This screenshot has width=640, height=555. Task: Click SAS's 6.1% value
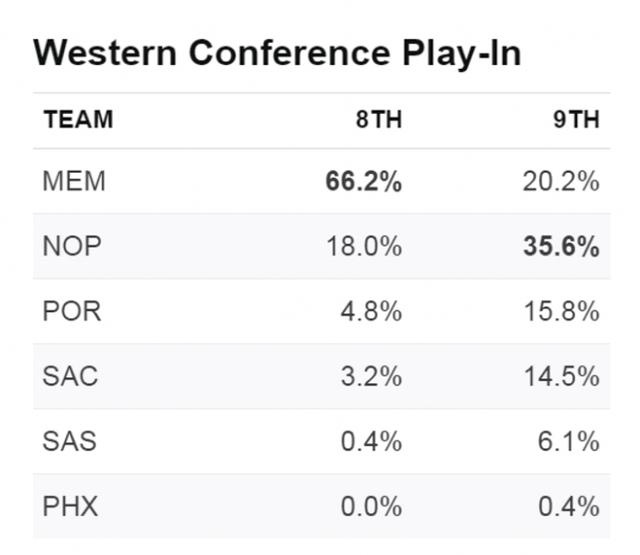[569, 441]
